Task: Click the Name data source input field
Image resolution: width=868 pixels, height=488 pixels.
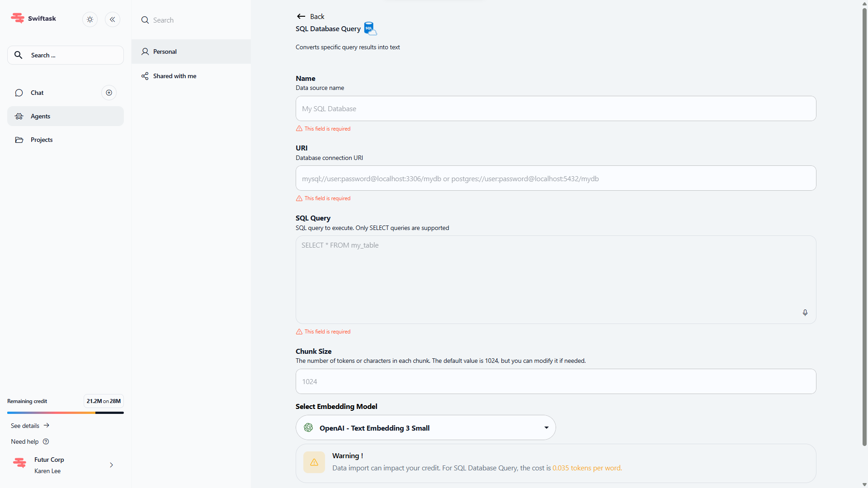Action: coord(556,108)
